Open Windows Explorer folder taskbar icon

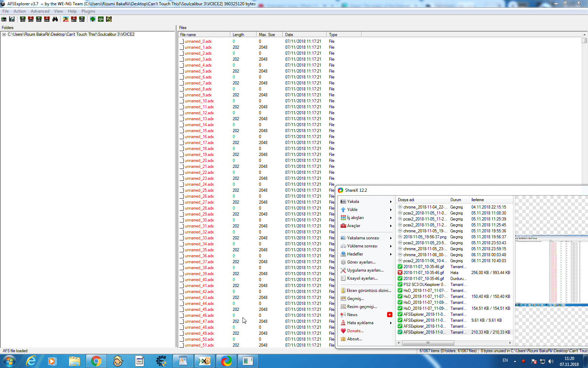74,361
